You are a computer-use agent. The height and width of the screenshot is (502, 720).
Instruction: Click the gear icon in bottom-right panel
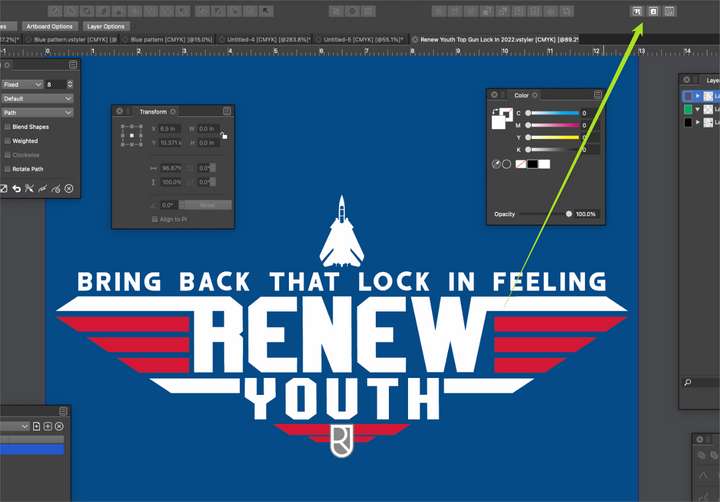pyautogui.click(x=700, y=440)
